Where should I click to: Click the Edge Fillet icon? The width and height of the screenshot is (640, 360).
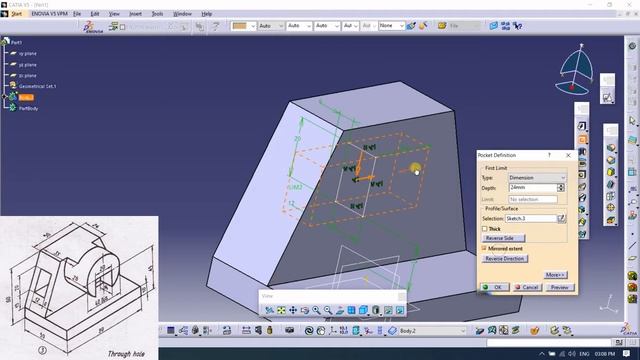coord(611,148)
